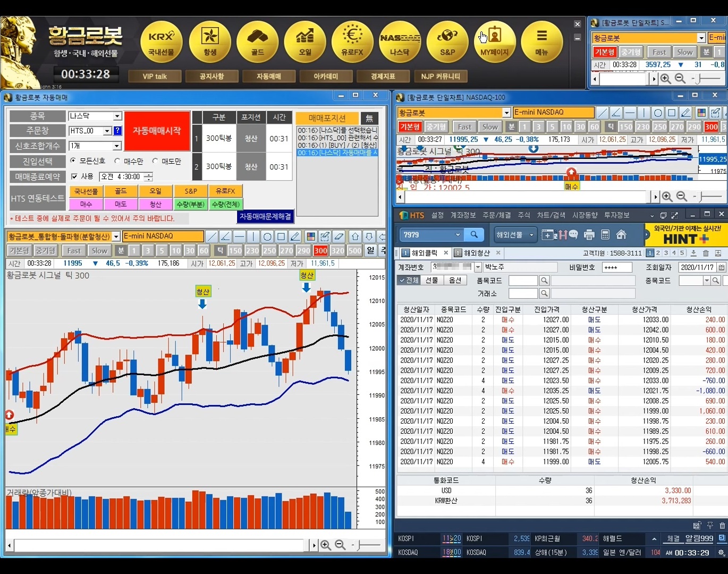Open the 유로FX round icon
The image size is (728, 574).
click(352, 42)
